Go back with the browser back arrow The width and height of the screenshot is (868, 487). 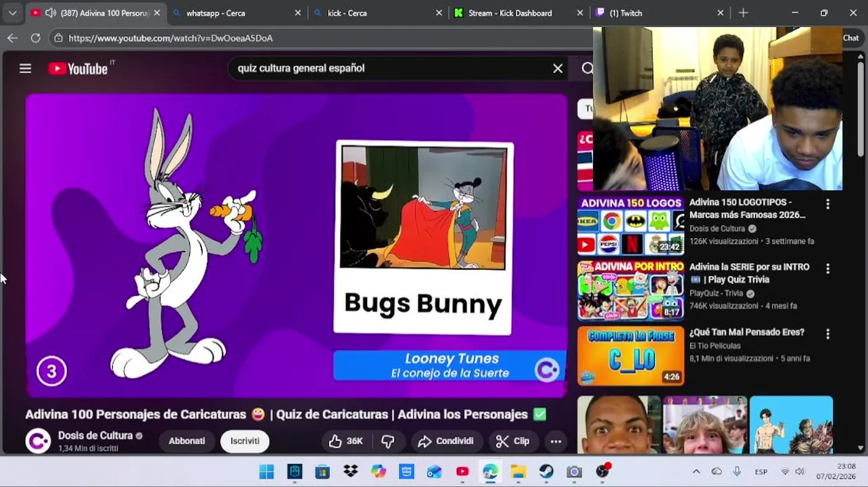click(x=12, y=38)
